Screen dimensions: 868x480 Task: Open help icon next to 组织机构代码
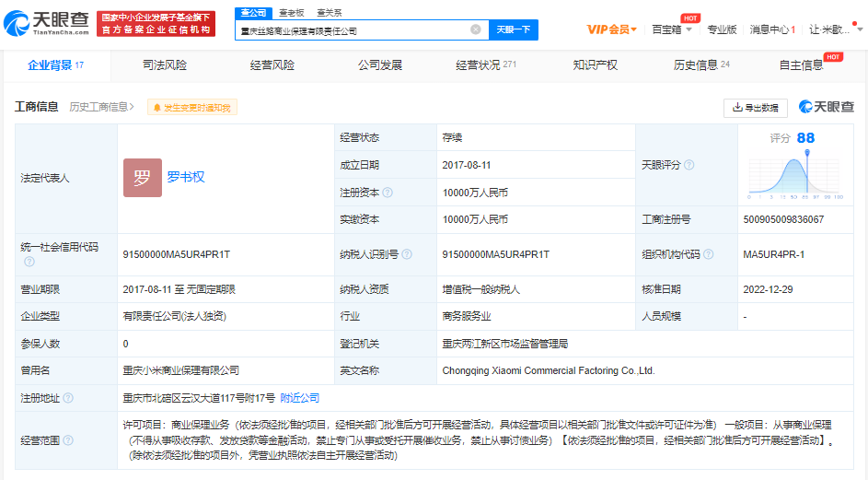pos(708,254)
